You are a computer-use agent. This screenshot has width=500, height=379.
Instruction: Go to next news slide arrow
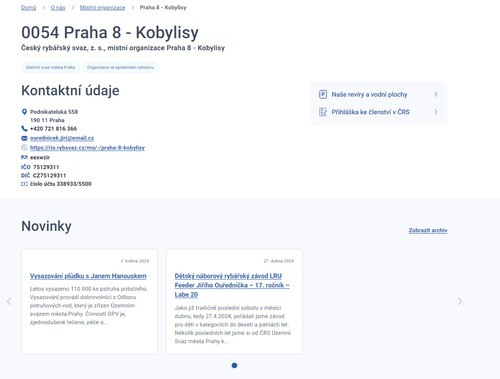click(x=460, y=301)
